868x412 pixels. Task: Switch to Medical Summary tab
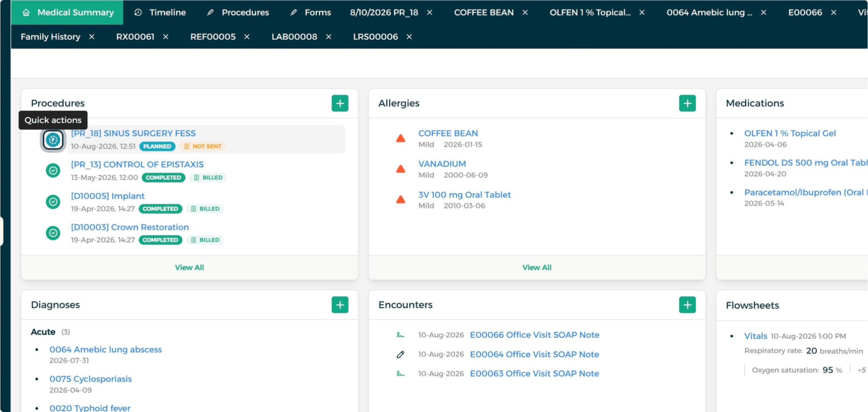coord(67,13)
